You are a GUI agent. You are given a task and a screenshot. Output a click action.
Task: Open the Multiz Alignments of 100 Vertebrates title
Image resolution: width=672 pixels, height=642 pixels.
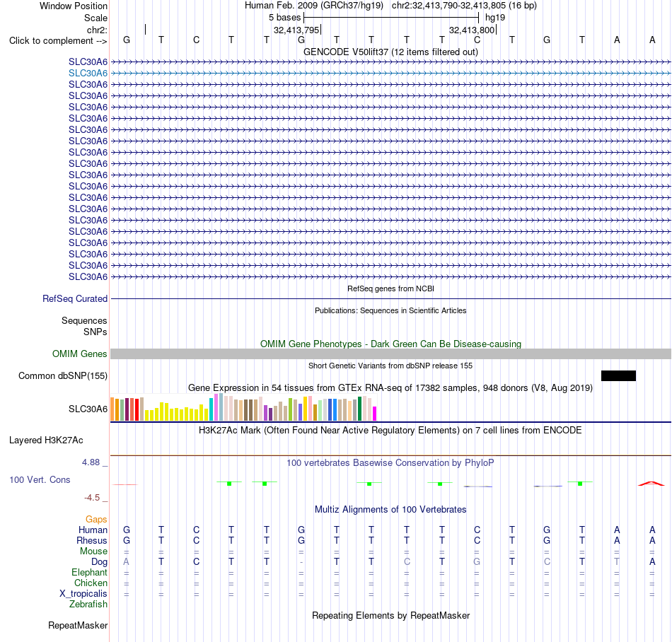click(x=390, y=509)
